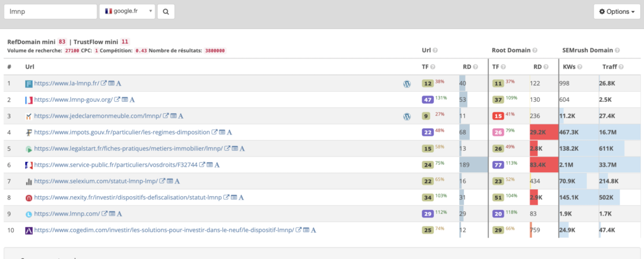The image size is (644, 259).
Task: Click the 'A' icon beside nexity.fr URL
Action: point(241,197)
